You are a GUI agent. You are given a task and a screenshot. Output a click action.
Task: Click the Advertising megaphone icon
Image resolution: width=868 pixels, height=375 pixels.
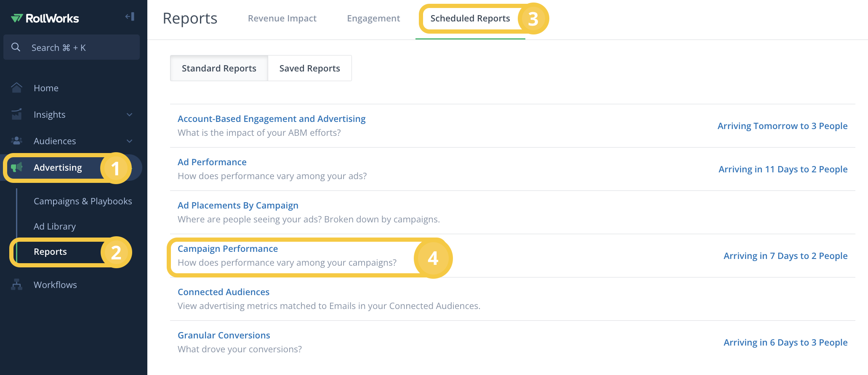(x=17, y=167)
